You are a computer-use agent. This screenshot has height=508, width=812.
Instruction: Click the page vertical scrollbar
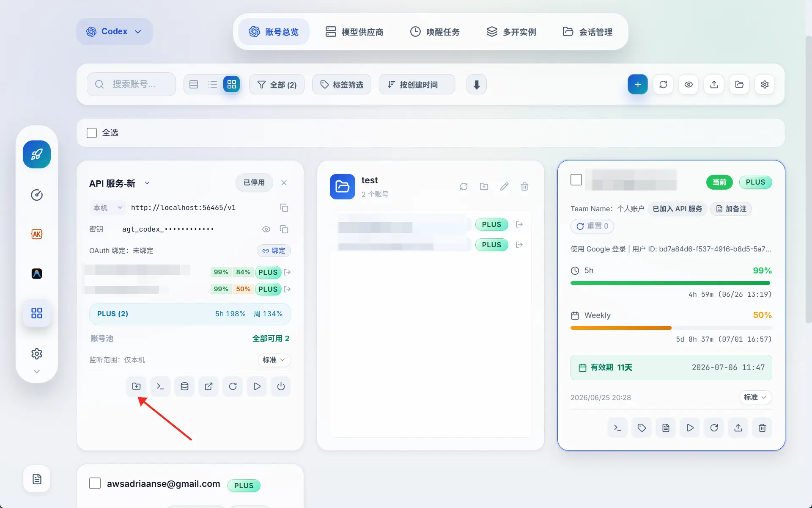[x=809, y=180]
